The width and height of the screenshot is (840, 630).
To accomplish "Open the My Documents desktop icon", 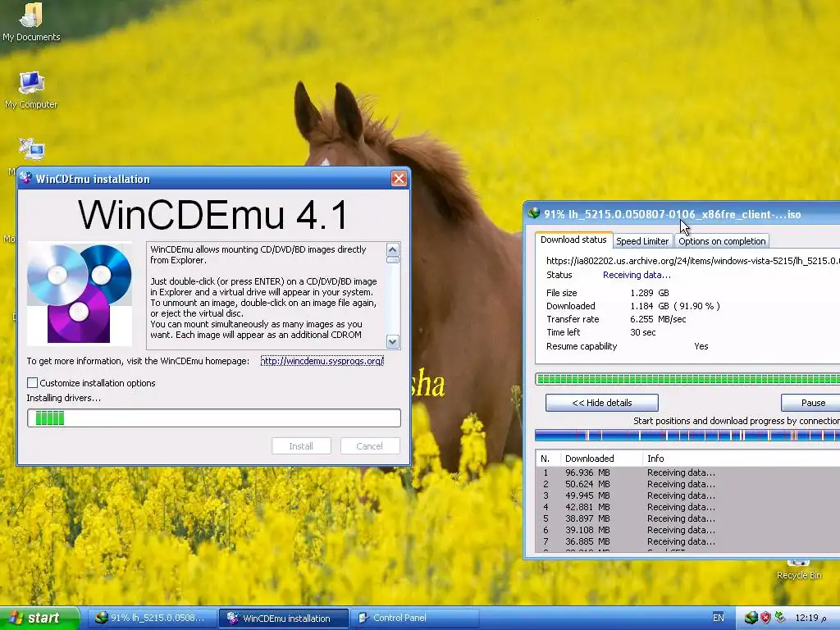I will tap(31, 22).
